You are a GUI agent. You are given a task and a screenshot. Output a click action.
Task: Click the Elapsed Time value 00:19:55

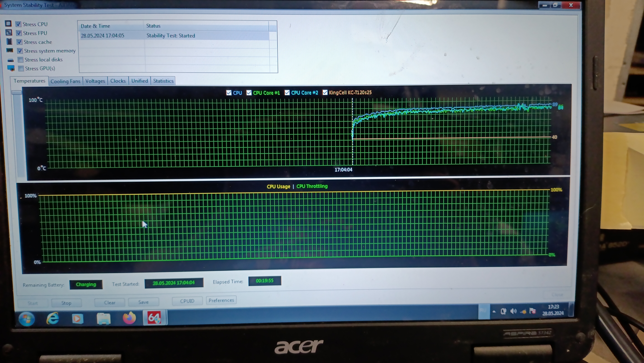pyautogui.click(x=265, y=281)
